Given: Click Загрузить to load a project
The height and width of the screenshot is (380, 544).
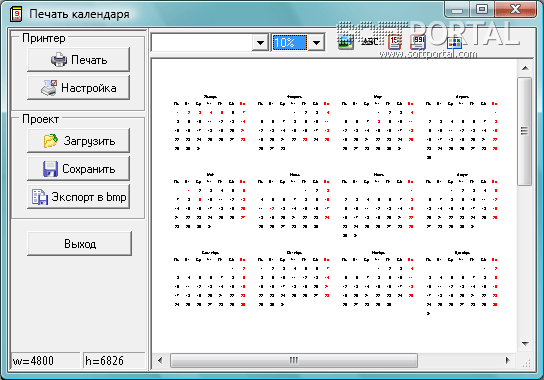Looking at the screenshot, I should [79, 141].
